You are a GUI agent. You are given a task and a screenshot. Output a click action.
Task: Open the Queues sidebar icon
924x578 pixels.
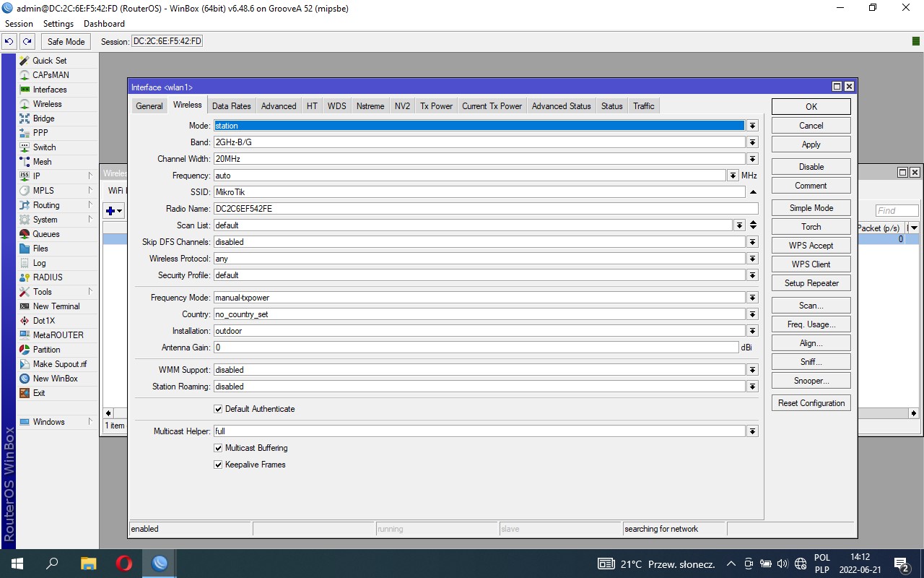click(x=25, y=234)
